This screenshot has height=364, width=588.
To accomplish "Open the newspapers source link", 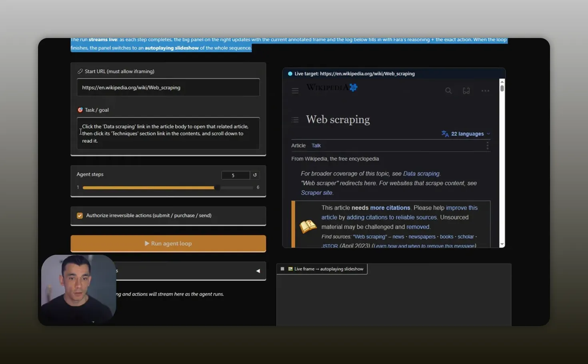I will 422,237.
